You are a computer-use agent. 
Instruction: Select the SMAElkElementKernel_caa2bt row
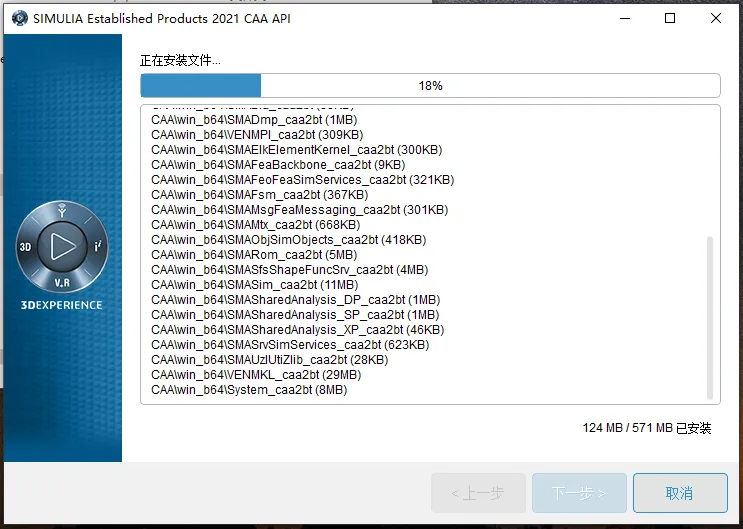tap(297, 150)
